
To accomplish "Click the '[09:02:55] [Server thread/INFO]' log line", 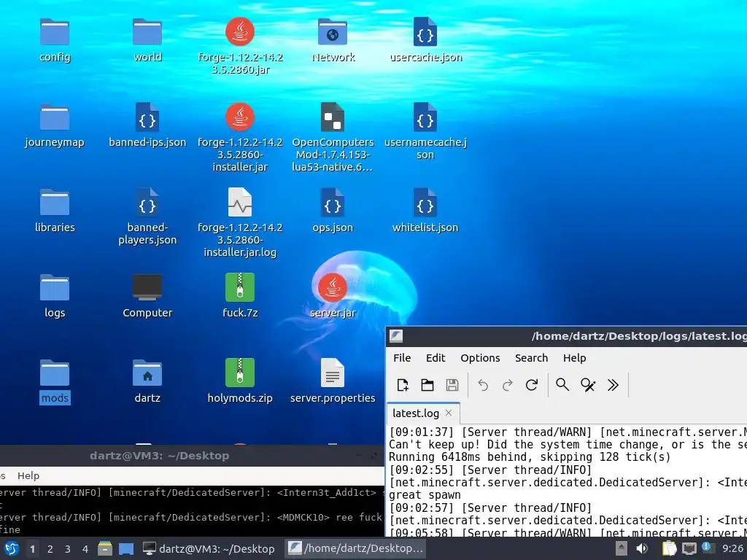I will coord(490,470).
